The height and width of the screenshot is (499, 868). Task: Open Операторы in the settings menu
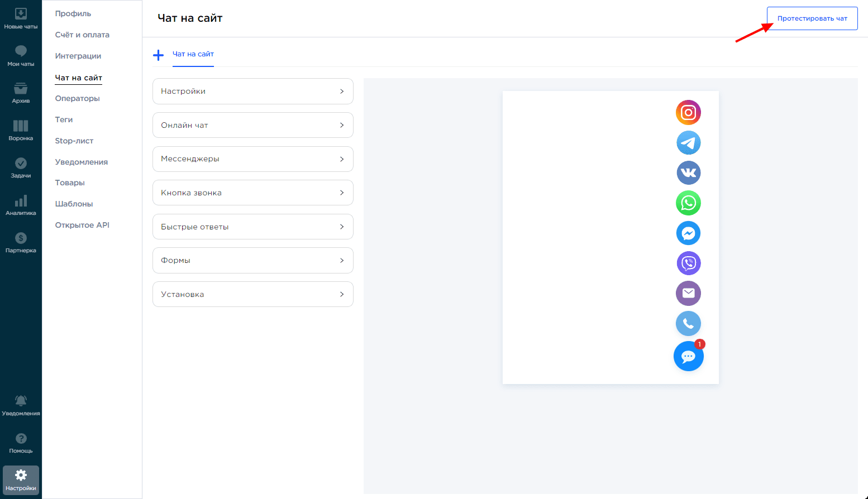coord(77,99)
